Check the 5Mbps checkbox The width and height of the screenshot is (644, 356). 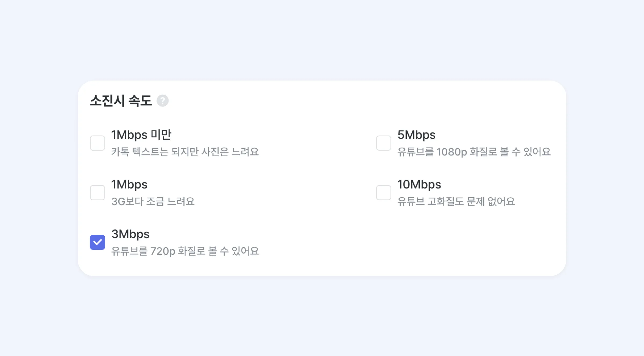[384, 143]
